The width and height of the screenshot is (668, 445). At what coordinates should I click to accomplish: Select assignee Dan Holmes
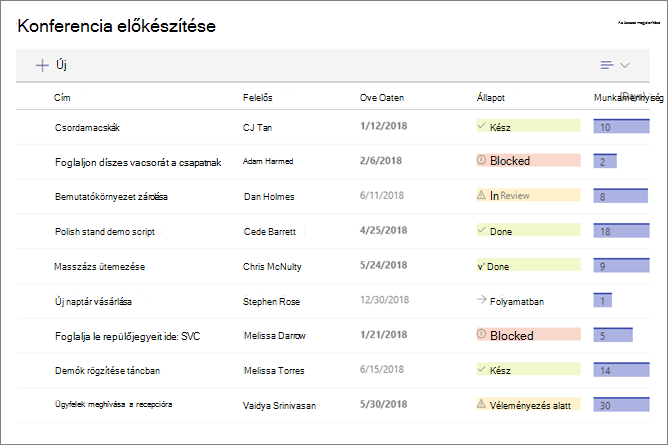pyautogui.click(x=269, y=197)
